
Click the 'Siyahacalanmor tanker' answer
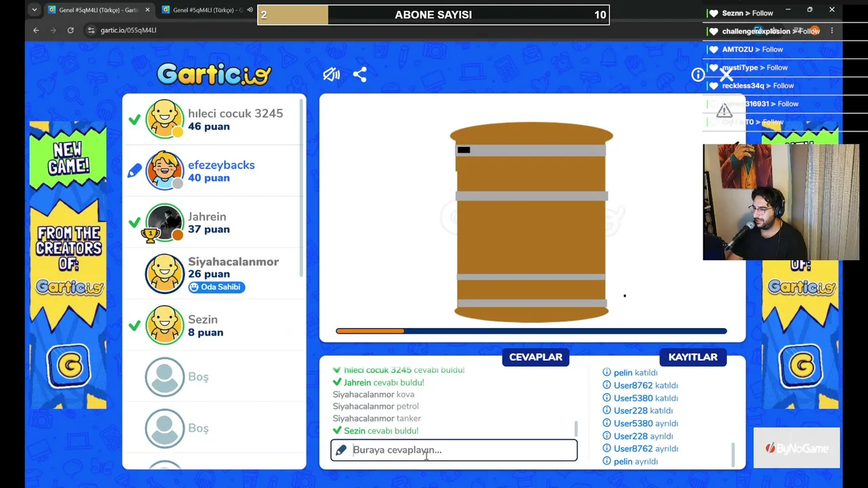[377, 418]
